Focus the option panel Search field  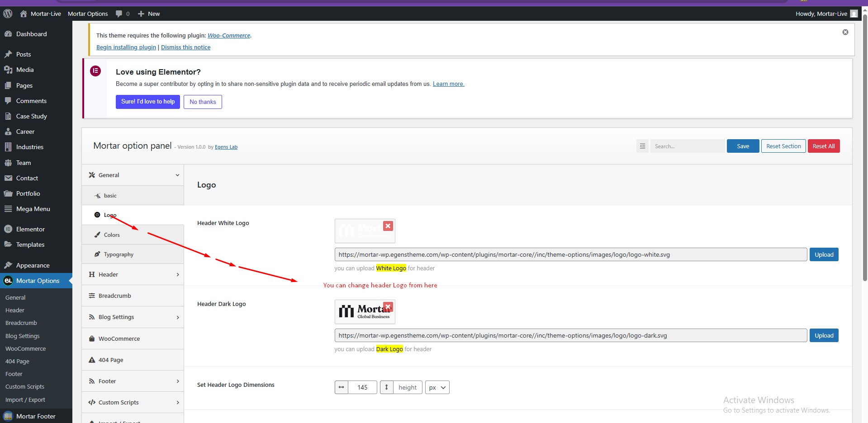click(x=687, y=146)
